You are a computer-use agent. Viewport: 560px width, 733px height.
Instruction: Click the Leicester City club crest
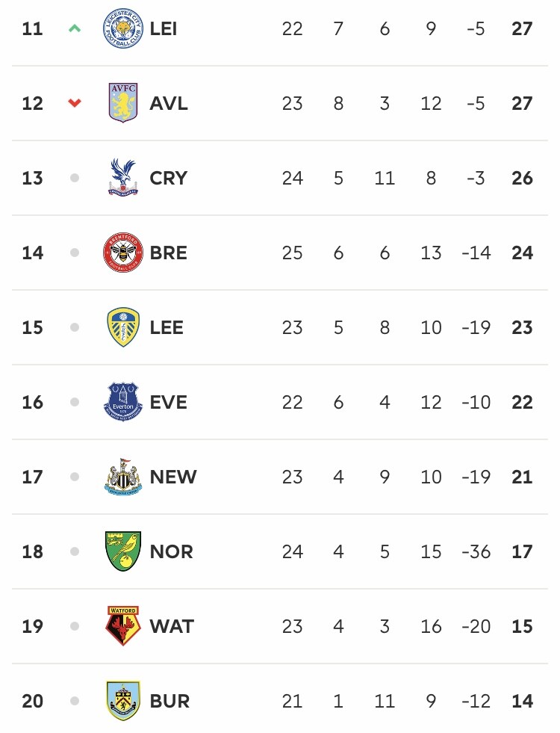tap(123, 28)
